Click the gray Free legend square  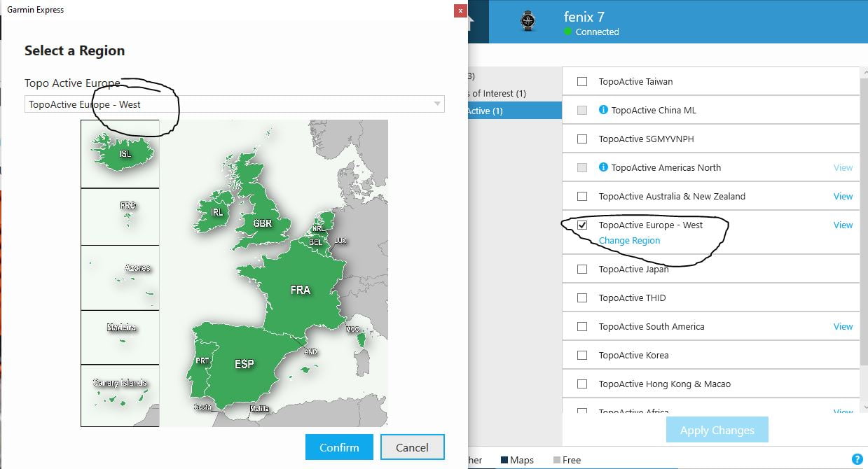pyautogui.click(x=557, y=460)
